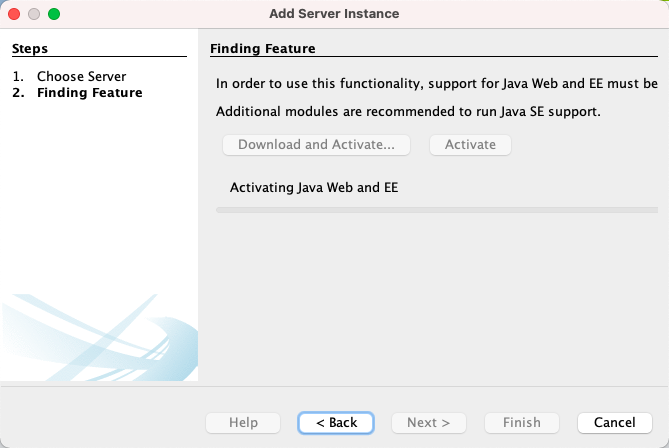Click the Back button

(x=336, y=422)
